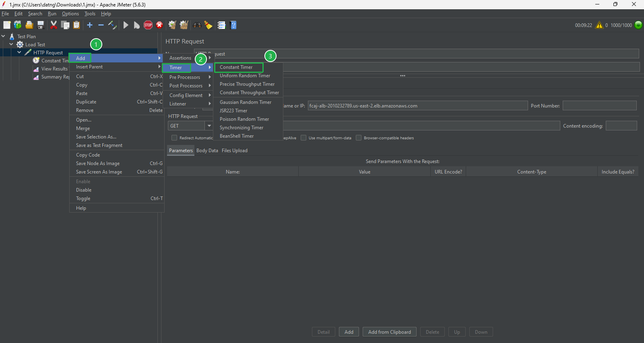Image resolution: width=644 pixels, height=343 pixels.
Task: Click the Copy toolbar icon
Action: tap(65, 25)
